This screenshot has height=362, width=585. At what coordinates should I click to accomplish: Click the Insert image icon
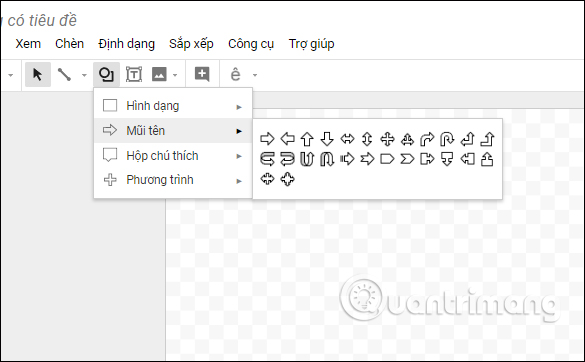(159, 75)
